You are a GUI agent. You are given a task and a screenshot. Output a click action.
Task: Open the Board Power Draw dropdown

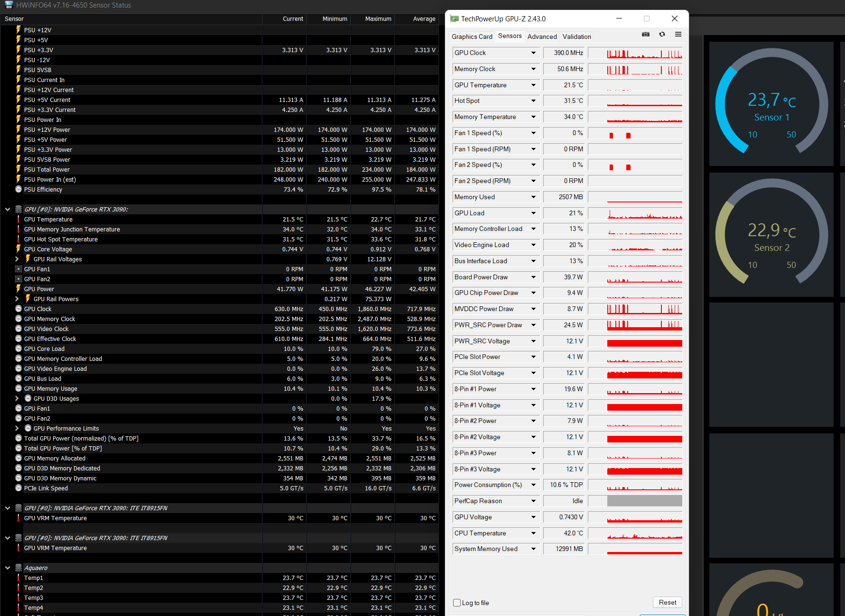pos(533,277)
